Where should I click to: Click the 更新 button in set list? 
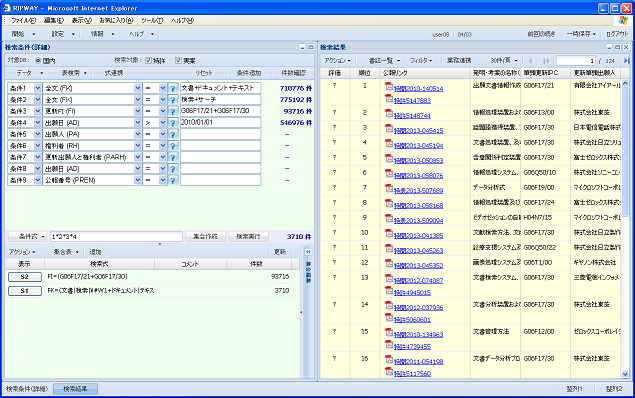tap(280, 252)
